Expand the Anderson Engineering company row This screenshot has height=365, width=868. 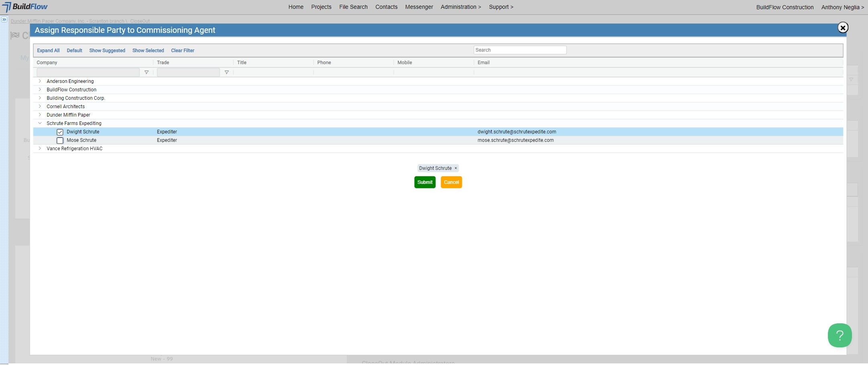pyautogui.click(x=40, y=81)
